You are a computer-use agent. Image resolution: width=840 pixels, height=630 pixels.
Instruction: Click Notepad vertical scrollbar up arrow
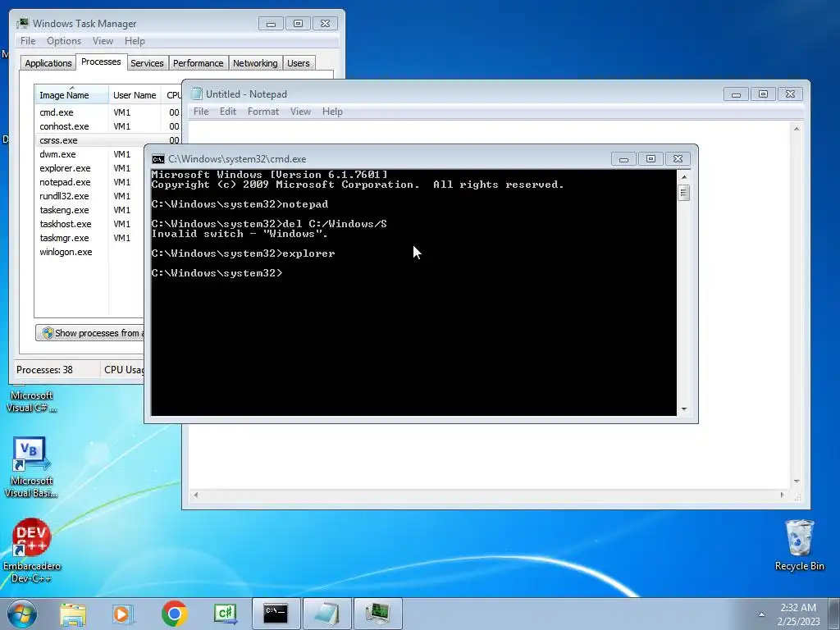(797, 129)
